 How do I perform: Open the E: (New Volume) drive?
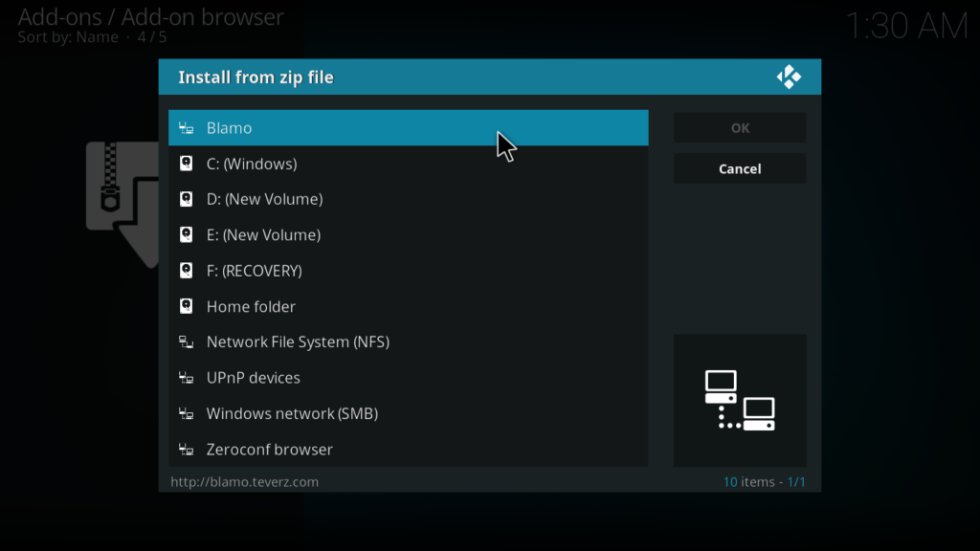coord(408,235)
